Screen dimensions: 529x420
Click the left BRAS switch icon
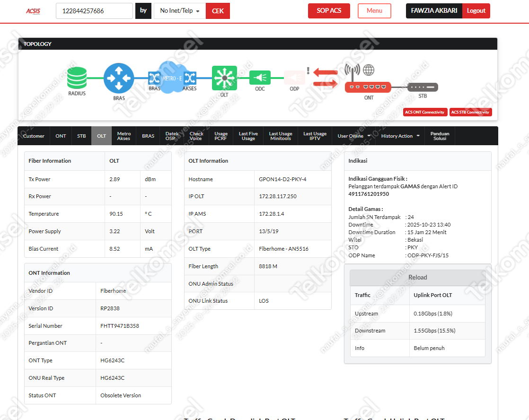[154, 78]
